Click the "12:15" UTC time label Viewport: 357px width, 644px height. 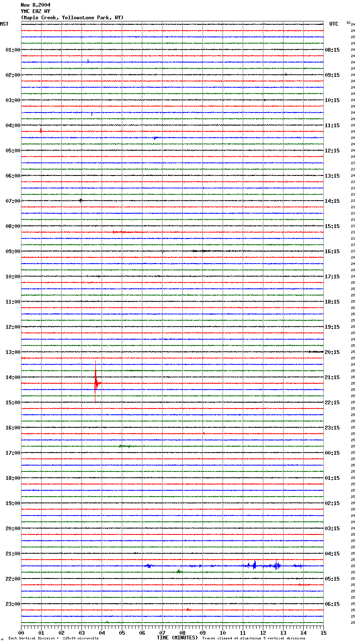click(x=332, y=151)
